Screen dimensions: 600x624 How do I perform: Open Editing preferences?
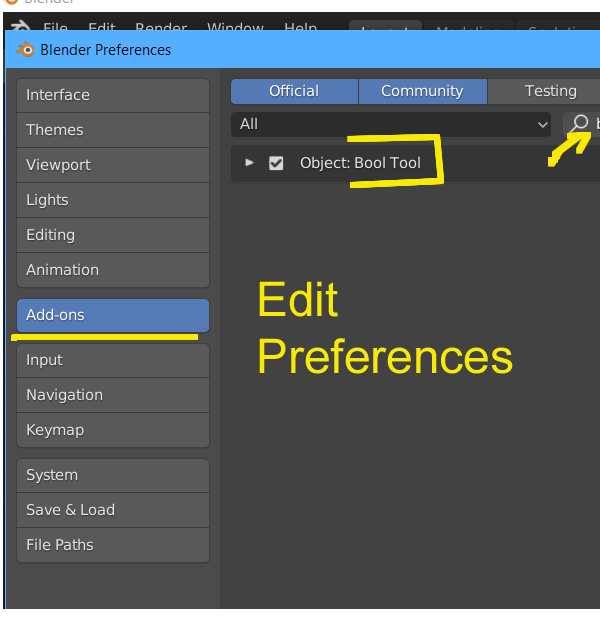click(112, 235)
